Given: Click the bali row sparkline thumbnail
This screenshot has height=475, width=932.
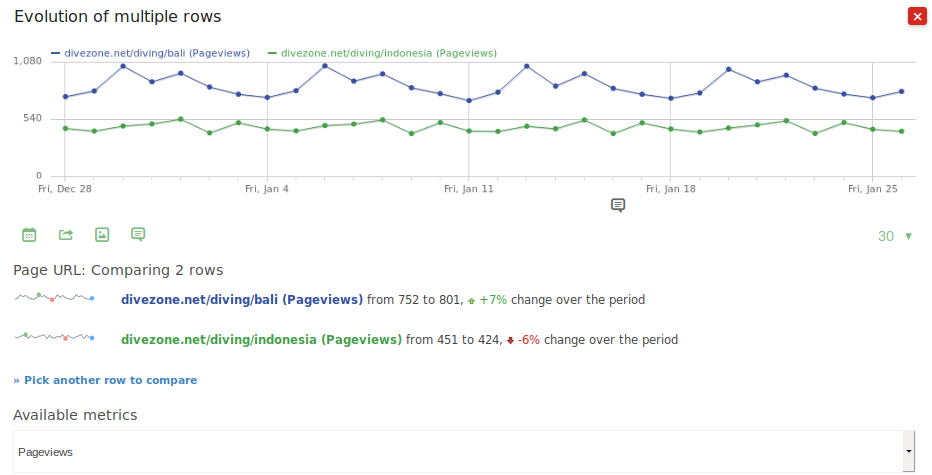Looking at the screenshot, I should (x=54, y=298).
